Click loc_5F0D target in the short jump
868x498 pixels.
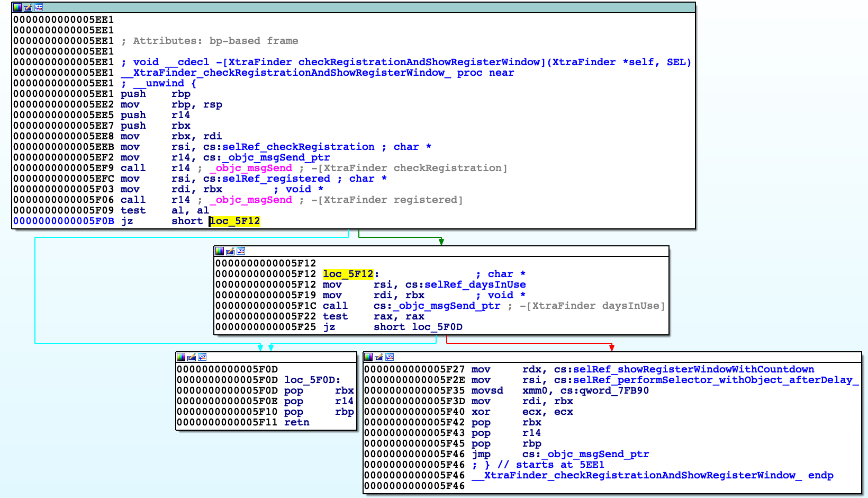coord(437,327)
